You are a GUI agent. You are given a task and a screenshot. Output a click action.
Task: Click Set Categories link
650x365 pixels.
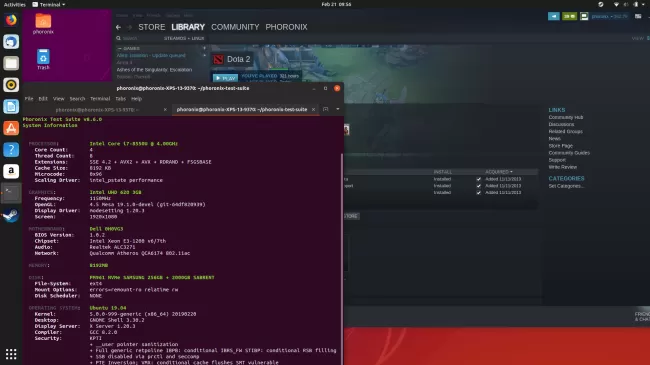(566, 186)
